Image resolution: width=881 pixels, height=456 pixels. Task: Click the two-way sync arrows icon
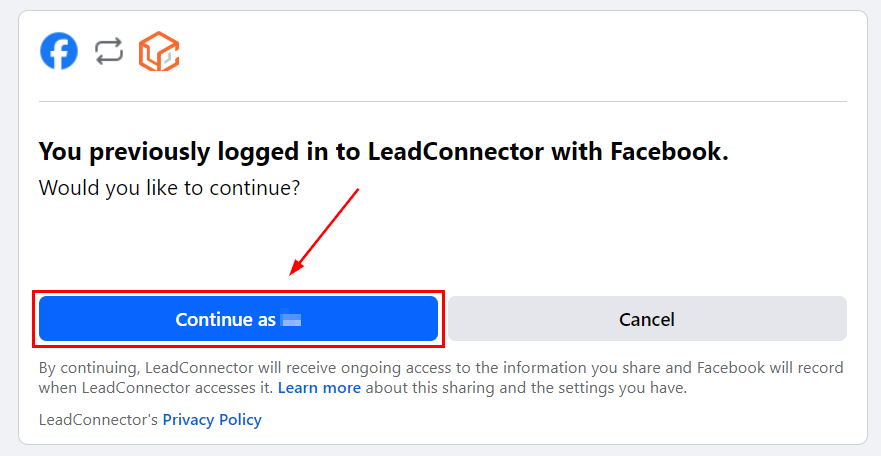click(x=109, y=51)
